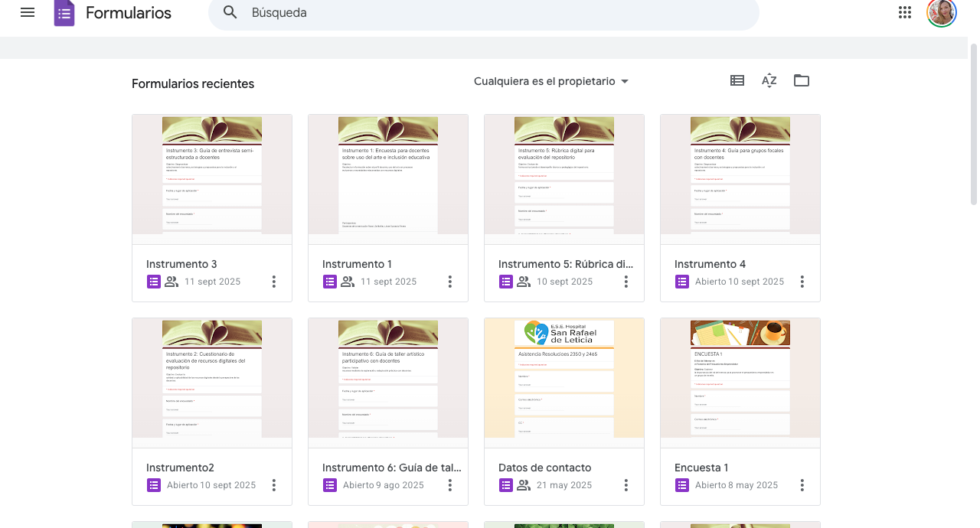Open more options for Instrumento 3
980x528 pixels.
click(x=274, y=282)
